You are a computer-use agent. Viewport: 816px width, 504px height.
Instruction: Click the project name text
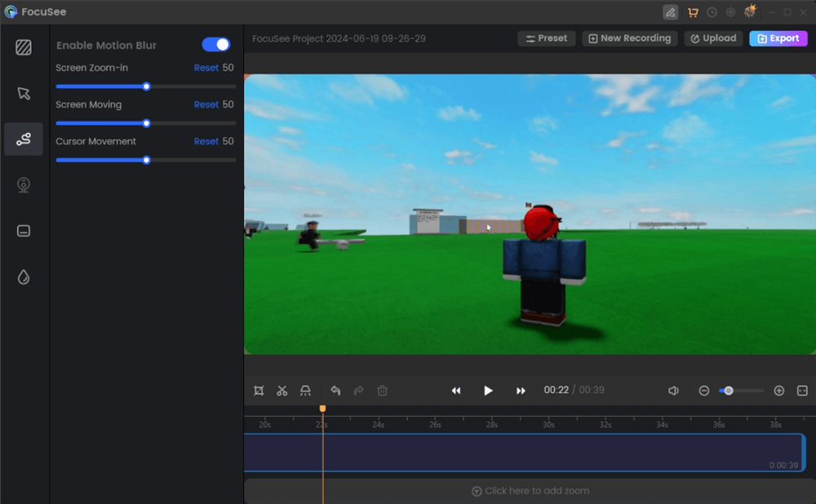(339, 38)
